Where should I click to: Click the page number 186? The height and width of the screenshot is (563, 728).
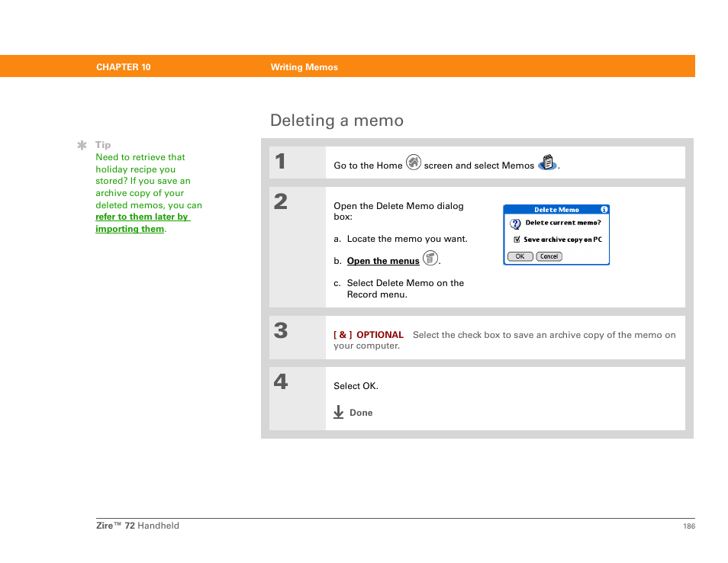click(x=689, y=526)
